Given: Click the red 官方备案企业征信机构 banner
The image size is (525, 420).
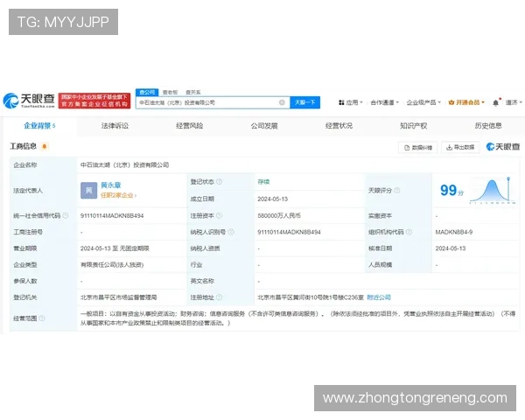Looking at the screenshot, I should [94, 101].
